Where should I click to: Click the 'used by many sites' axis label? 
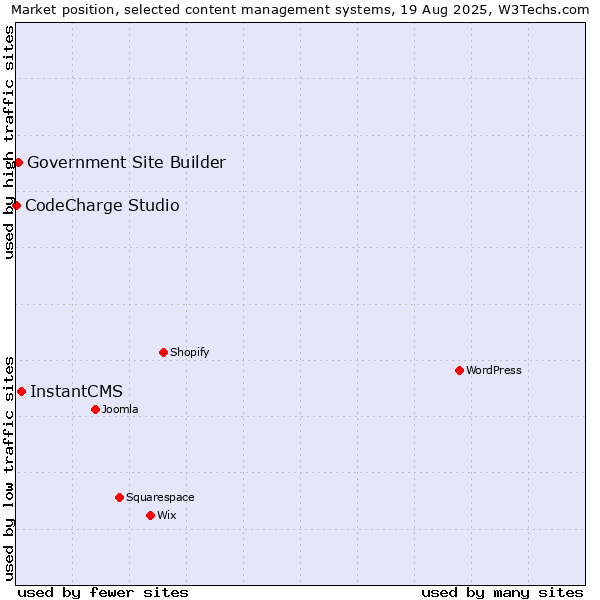coord(502,593)
